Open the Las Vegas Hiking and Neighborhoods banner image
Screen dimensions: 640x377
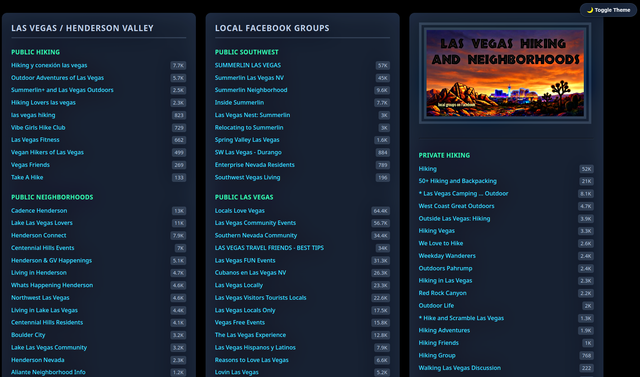(505, 73)
